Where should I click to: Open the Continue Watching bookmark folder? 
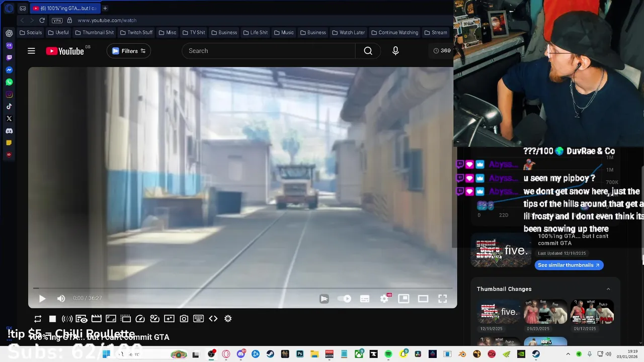point(394,33)
